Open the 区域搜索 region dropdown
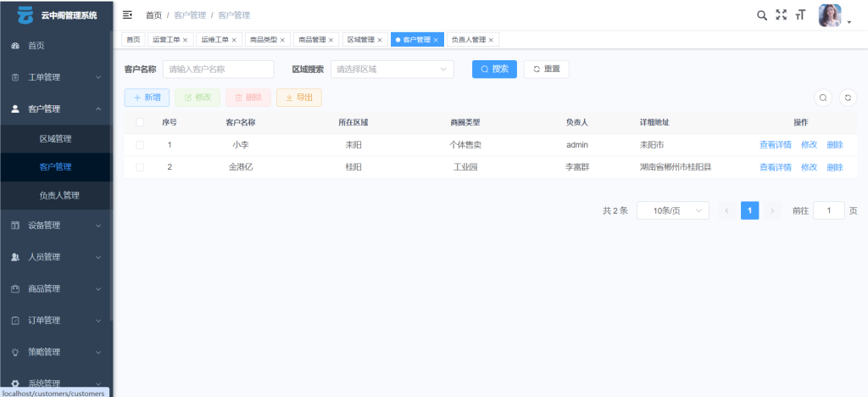868x397 pixels. pos(392,70)
